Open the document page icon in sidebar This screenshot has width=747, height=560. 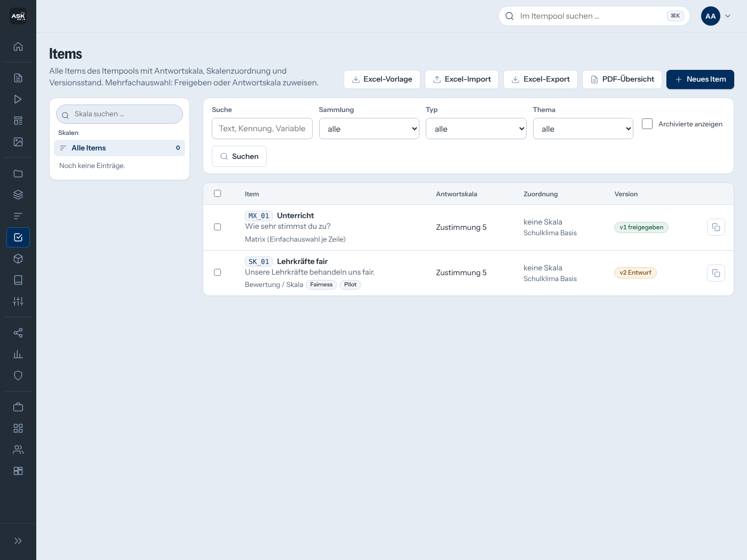pyautogui.click(x=18, y=78)
